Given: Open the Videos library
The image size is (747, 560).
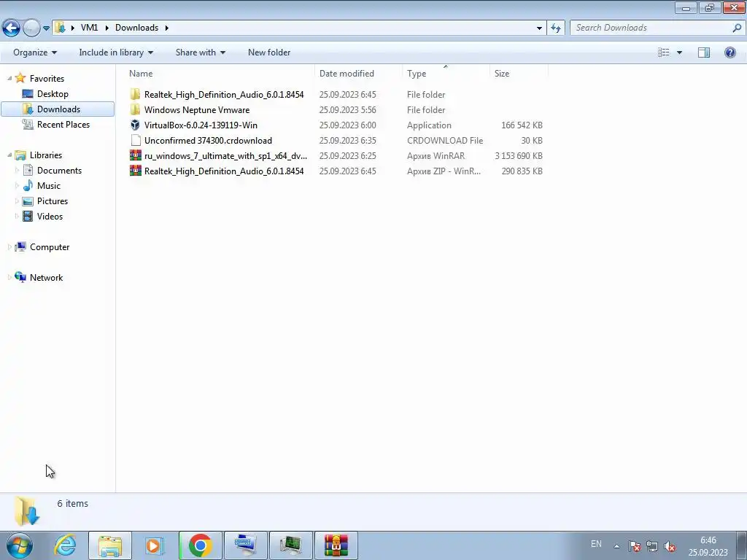Looking at the screenshot, I should click(x=50, y=216).
